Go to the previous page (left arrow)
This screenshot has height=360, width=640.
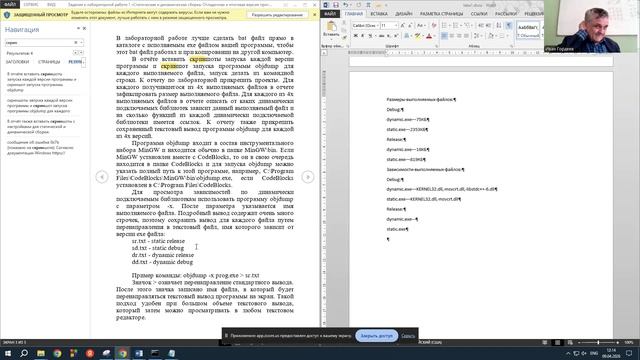102,177
